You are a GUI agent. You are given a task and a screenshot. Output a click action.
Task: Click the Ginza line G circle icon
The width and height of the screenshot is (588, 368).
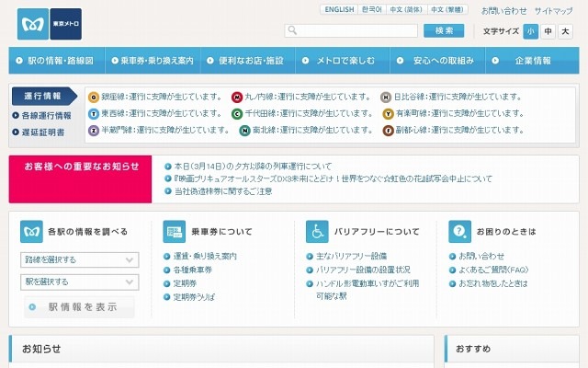pyautogui.click(x=94, y=98)
